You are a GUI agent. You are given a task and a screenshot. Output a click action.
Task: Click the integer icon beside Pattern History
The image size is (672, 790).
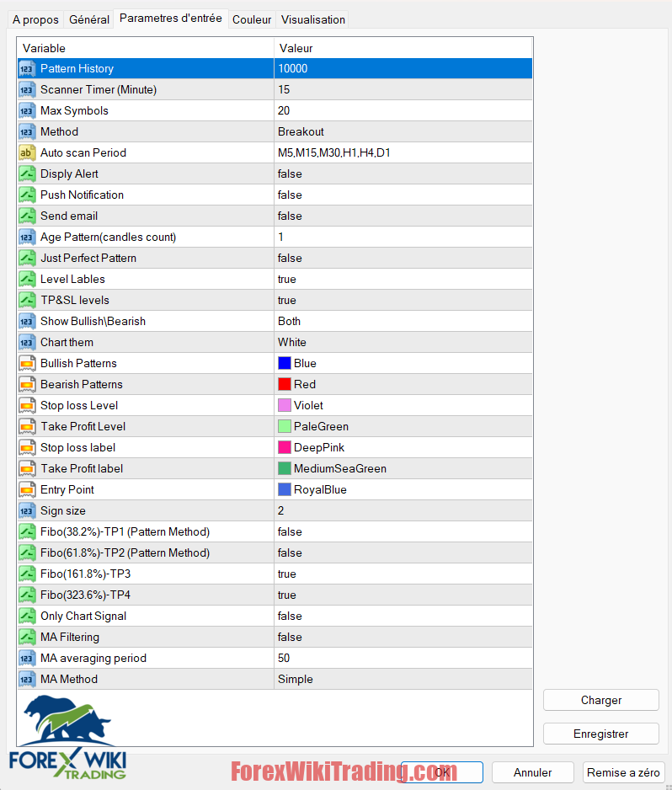(x=27, y=68)
